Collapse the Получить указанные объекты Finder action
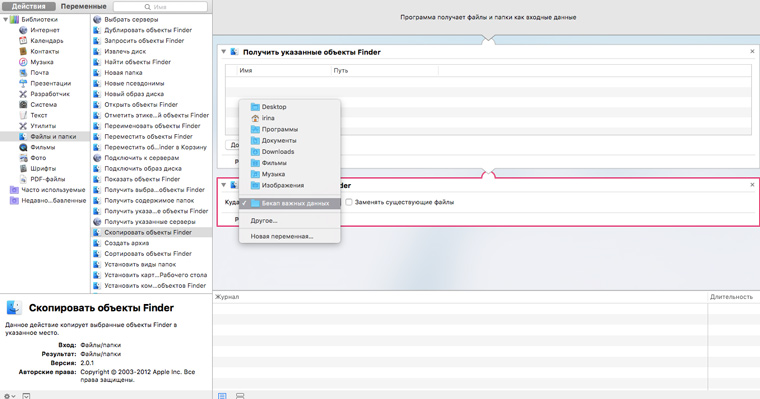The image size is (760, 399). (223, 51)
